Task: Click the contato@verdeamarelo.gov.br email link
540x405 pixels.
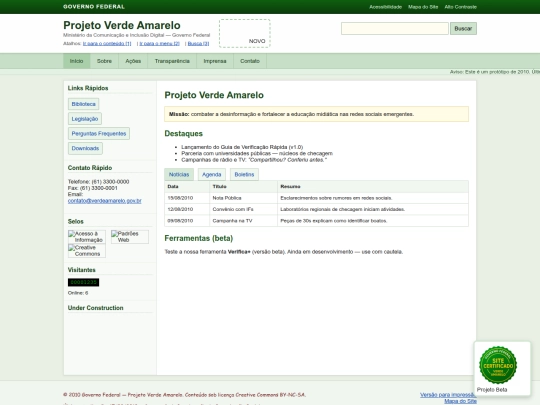Action: (104, 201)
